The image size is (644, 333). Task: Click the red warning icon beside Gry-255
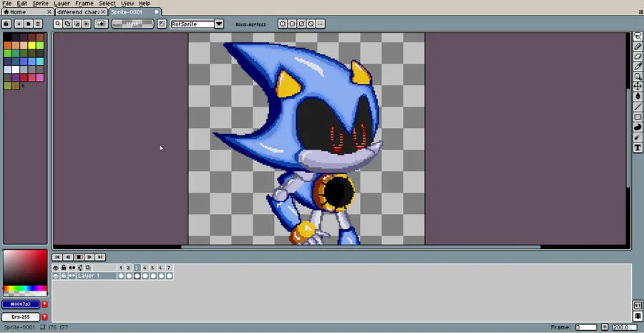coord(45,317)
